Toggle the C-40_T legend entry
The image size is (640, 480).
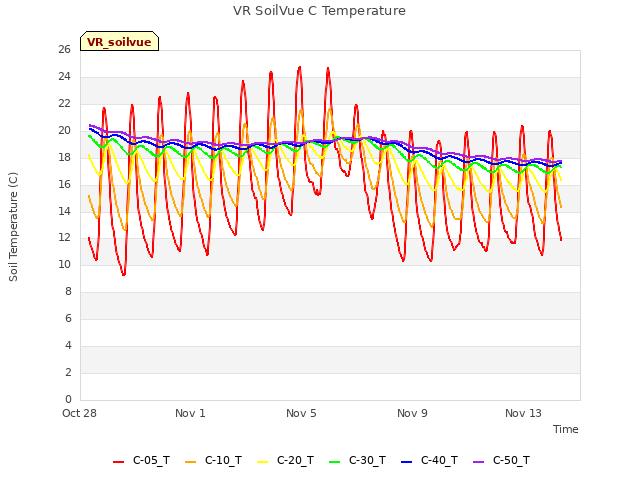429,460
